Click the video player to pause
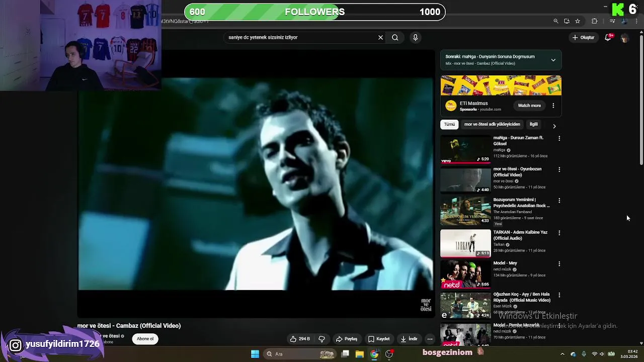This screenshot has width=644, height=362. click(x=256, y=184)
